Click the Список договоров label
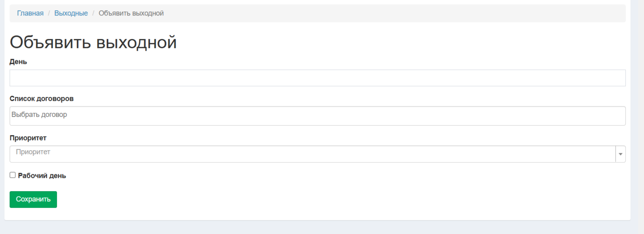This screenshot has width=644, height=234. pos(41,99)
